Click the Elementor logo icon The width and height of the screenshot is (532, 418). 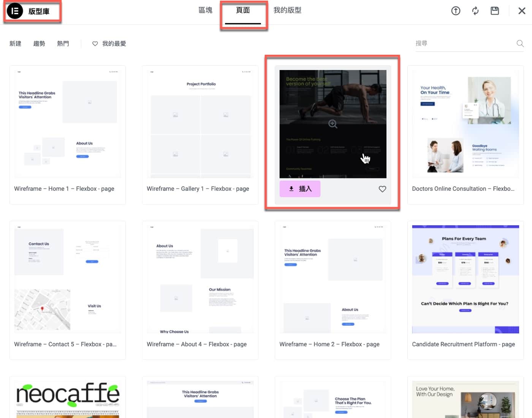click(x=15, y=11)
